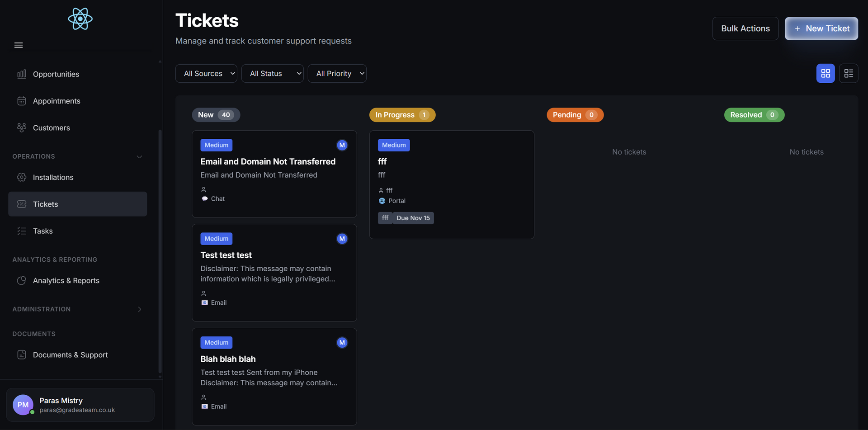
Task: Collapse the Operations sidebar section
Action: 139,157
